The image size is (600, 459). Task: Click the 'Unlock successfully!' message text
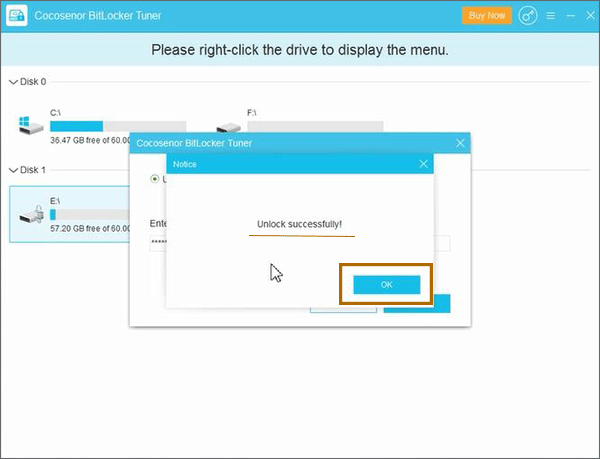[x=299, y=224]
